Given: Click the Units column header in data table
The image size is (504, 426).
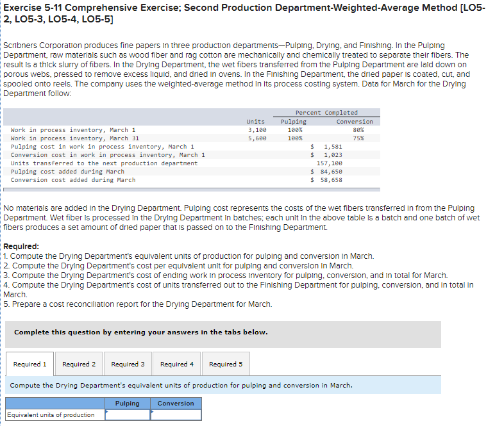Looking at the screenshot, I should pyautogui.click(x=256, y=122).
